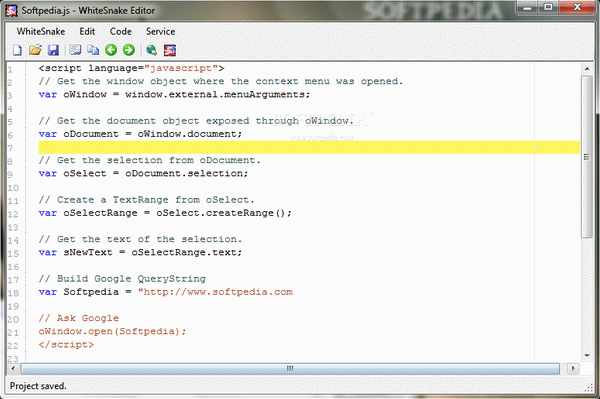The image size is (600, 399).
Task: Click the vertical scrollbar thumb
Action: pos(587,157)
